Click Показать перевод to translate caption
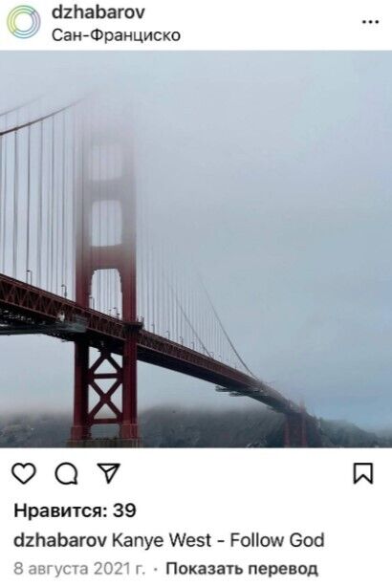This screenshot has width=392, height=586. click(x=242, y=569)
